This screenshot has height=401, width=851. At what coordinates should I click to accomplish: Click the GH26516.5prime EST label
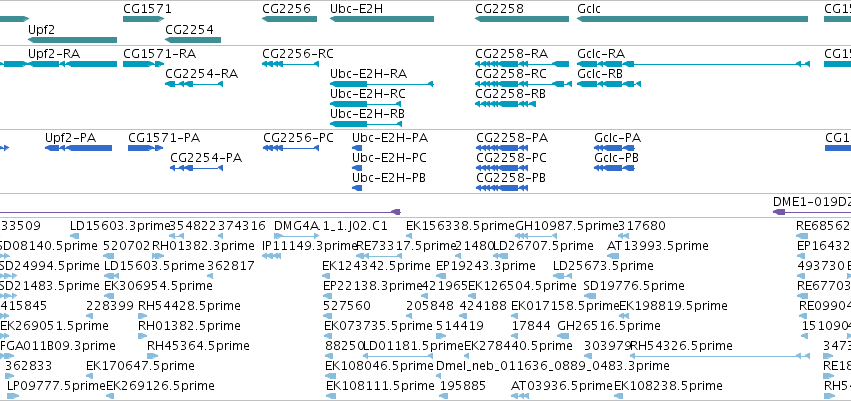[609, 326]
